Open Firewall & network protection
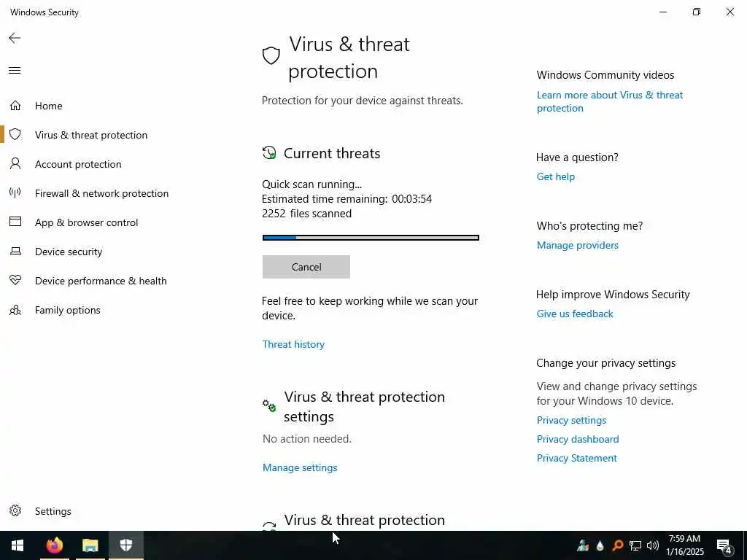Image resolution: width=747 pixels, height=560 pixels. 101,193
